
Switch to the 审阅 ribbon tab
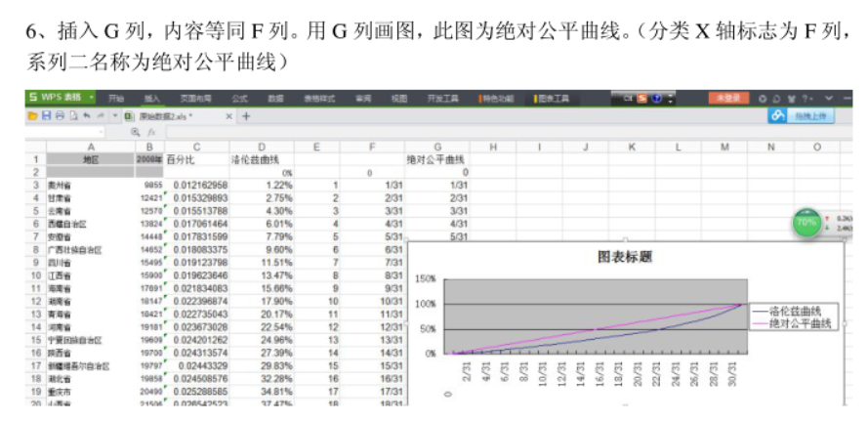click(x=363, y=99)
